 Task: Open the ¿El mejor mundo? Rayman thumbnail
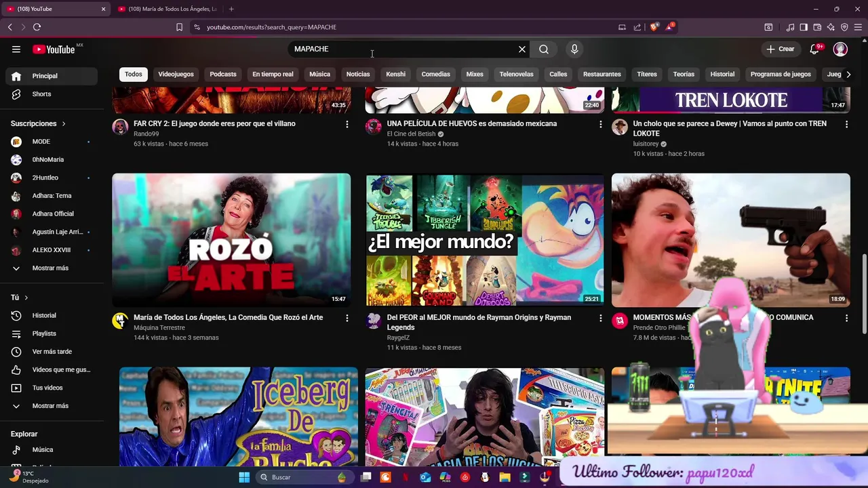484,240
